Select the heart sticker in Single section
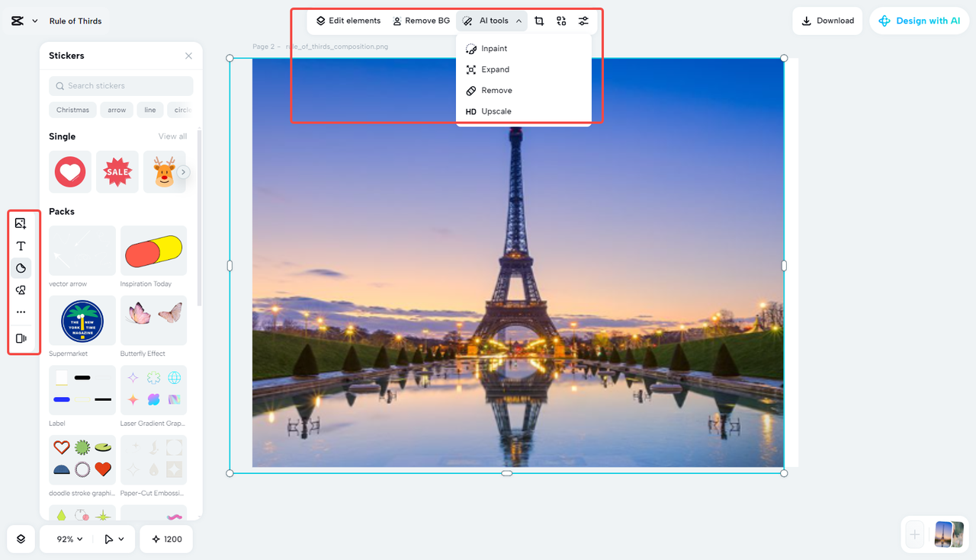This screenshot has width=976, height=560. [69, 171]
